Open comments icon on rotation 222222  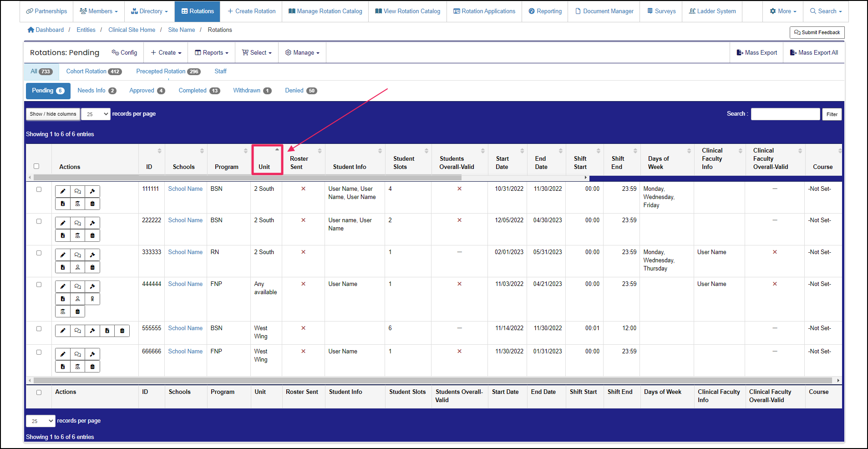pos(77,223)
